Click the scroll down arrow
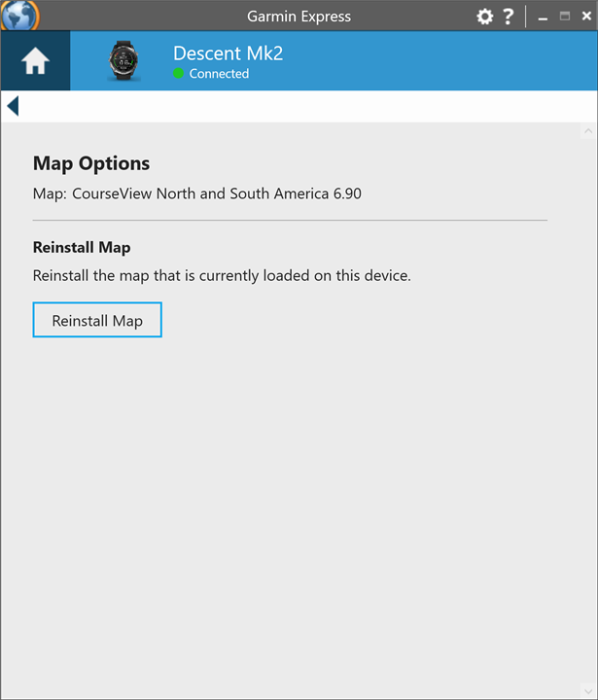Image resolution: width=598 pixels, height=700 pixels. coord(588,691)
